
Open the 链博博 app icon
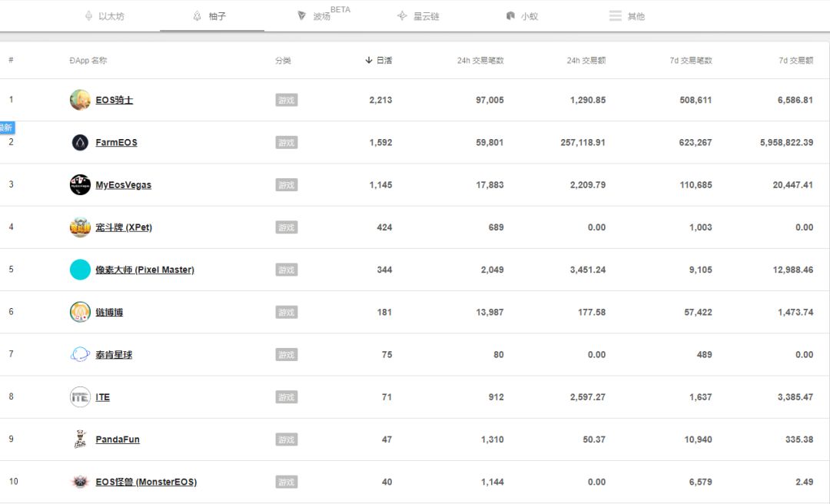tap(80, 312)
